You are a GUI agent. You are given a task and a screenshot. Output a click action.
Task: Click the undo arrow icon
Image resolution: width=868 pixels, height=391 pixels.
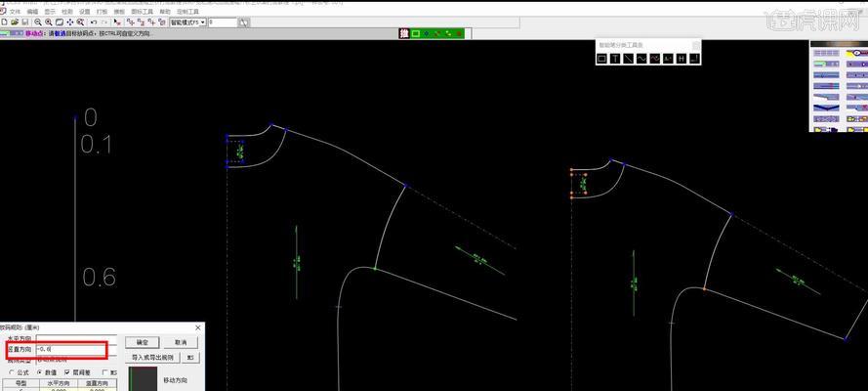pos(94,22)
